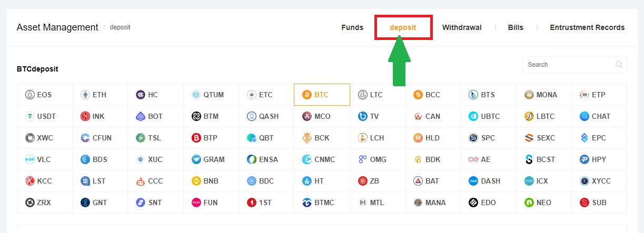The height and width of the screenshot is (233, 644).
Task: Click the BNB coin icon
Action: coord(196,181)
